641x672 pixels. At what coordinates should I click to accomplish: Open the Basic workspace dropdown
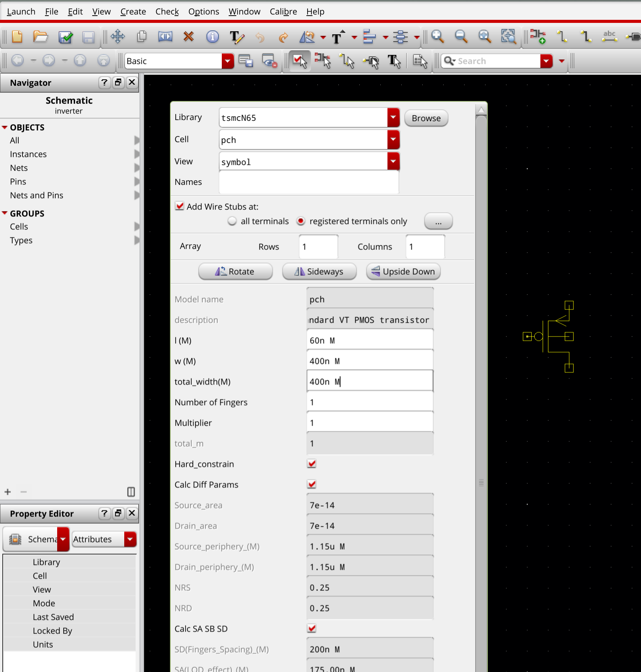tap(228, 61)
